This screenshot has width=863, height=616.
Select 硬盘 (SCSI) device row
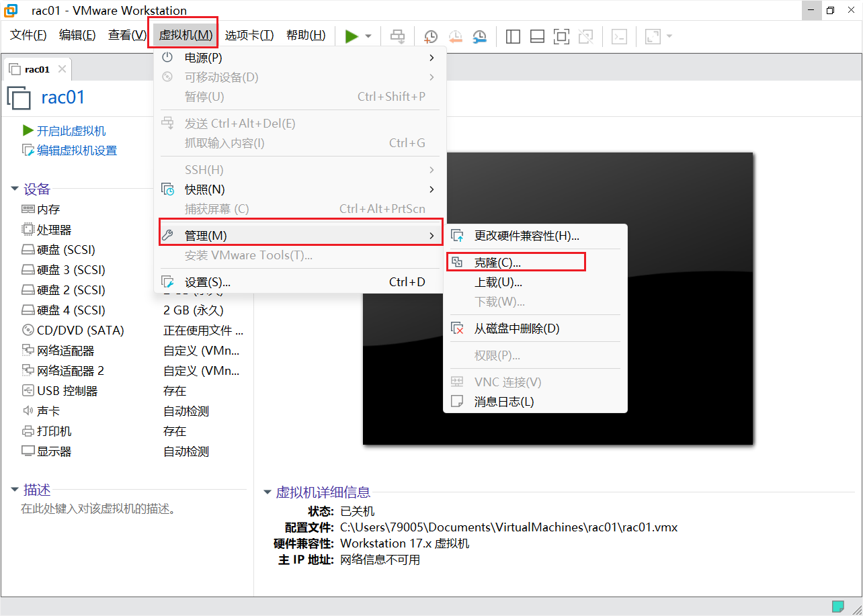click(x=132, y=250)
